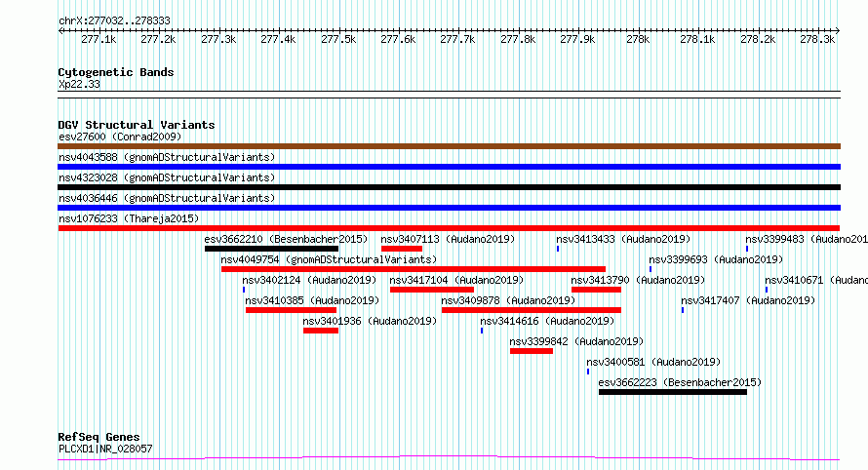
Task: Click the nsv3402124 variant label
Action: click(x=309, y=280)
